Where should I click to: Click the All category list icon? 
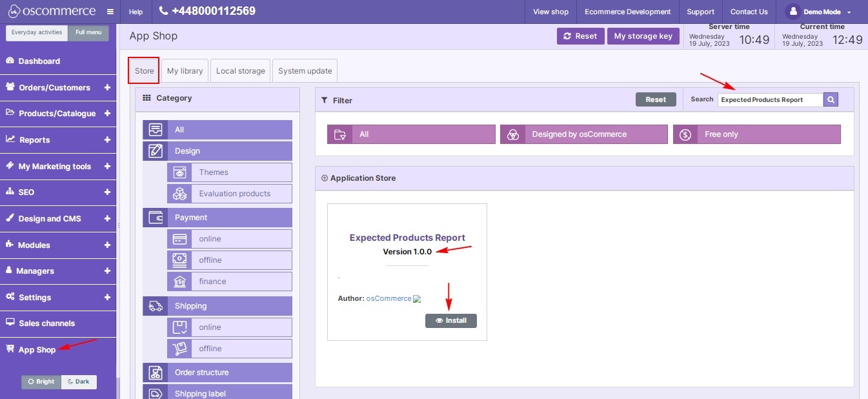pyautogui.click(x=156, y=130)
